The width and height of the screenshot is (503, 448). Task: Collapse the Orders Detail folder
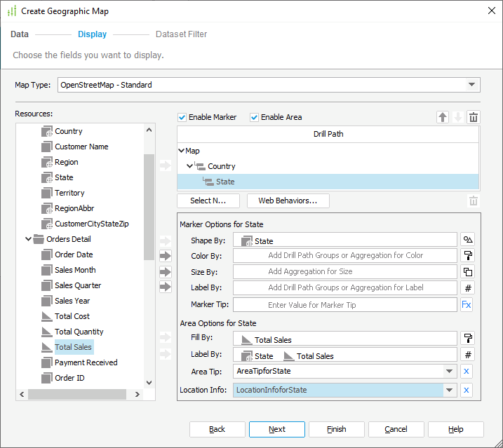[29, 239]
